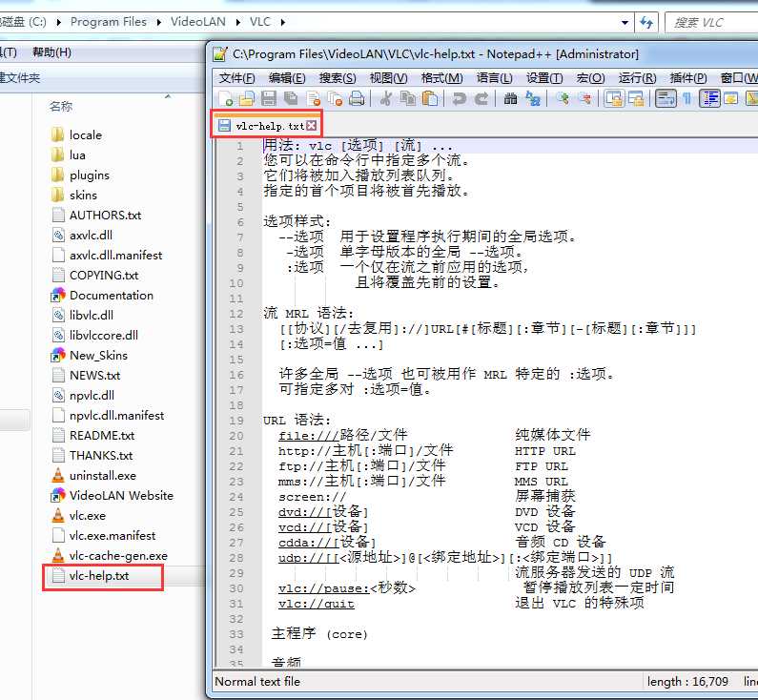758x700 pixels.
Task: Click the Save icon in Notepad++ toolbar
Action: [269, 98]
